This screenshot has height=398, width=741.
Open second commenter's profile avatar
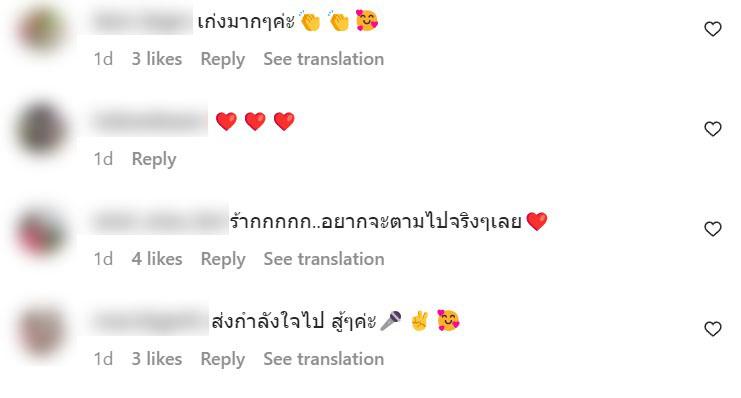pyautogui.click(x=42, y=129)
